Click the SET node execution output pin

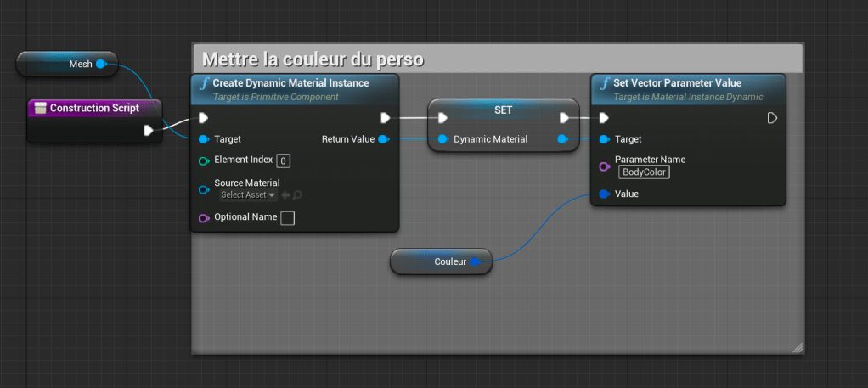(564, 118)
